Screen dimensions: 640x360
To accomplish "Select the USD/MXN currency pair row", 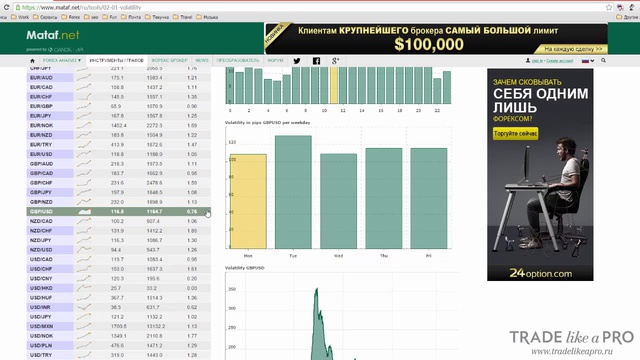I will click(119, 326).
